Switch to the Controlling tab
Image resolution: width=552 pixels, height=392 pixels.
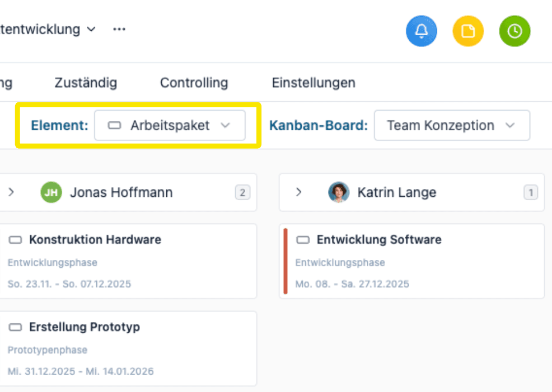(x=194, y=82)
